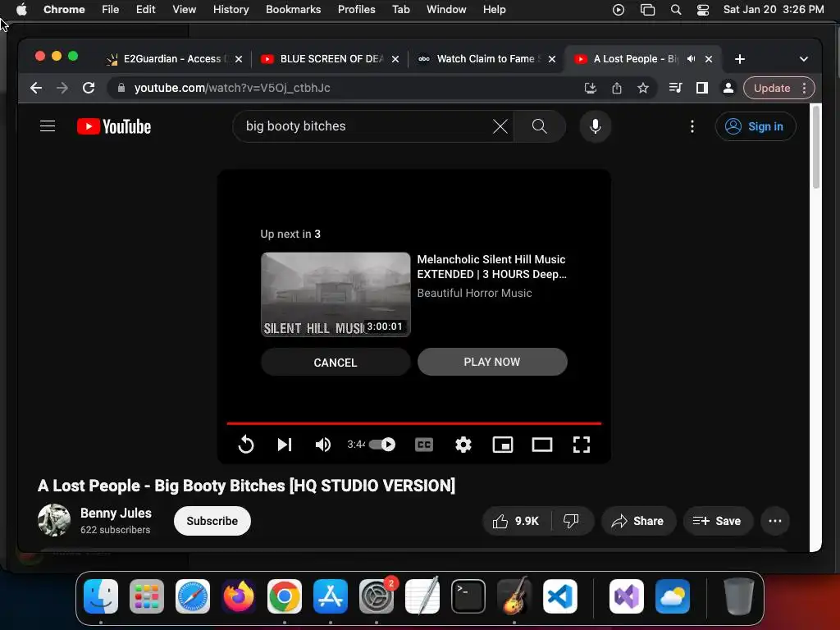
Task: Open macOS Control Center
Action: click(703, 10)
